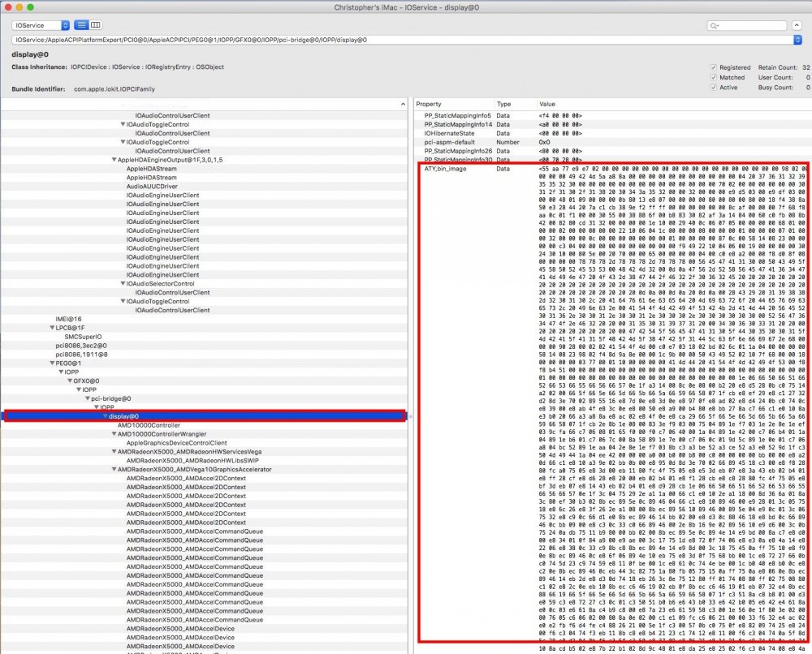This screenshot has height=654, width=812.
Task: Collapse the GFX0@0 disclosure triangle
Action: coord(70,381)
